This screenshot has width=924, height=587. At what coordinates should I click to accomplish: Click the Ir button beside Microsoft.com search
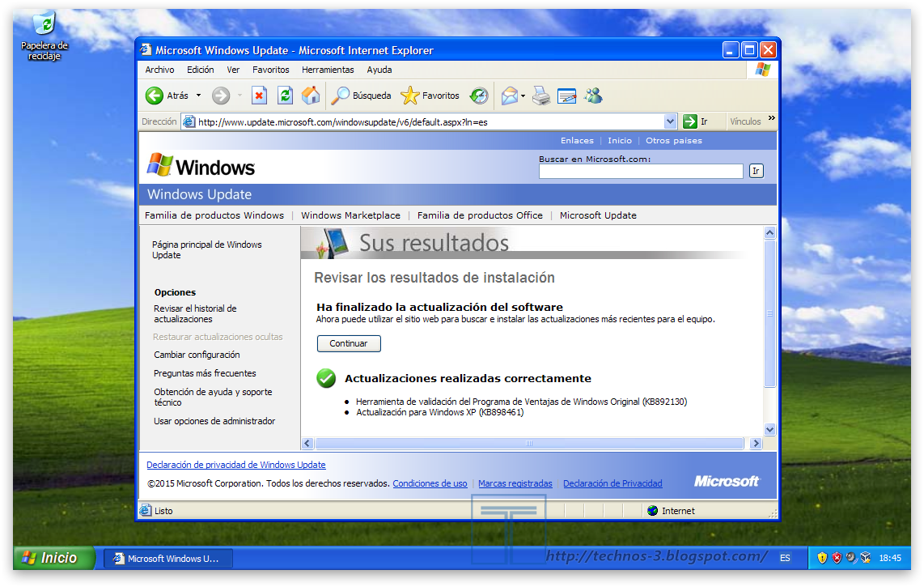[756, 171]
